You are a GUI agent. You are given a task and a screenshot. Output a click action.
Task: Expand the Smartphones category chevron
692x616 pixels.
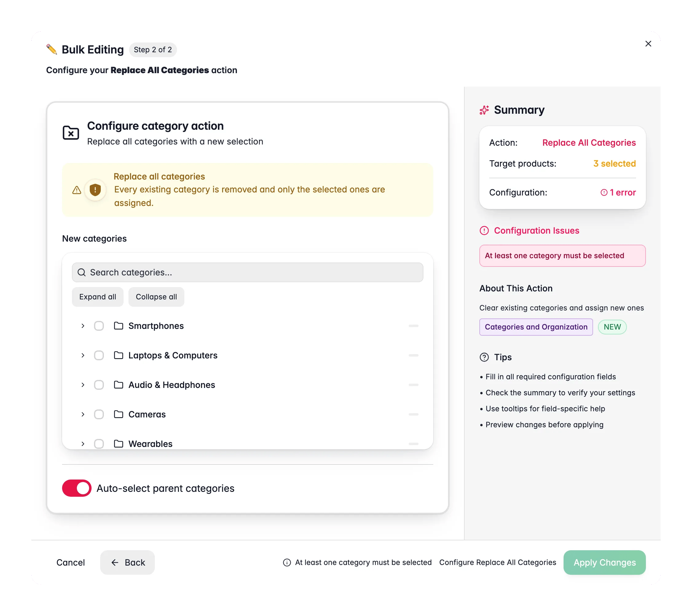tap(83, 326)
